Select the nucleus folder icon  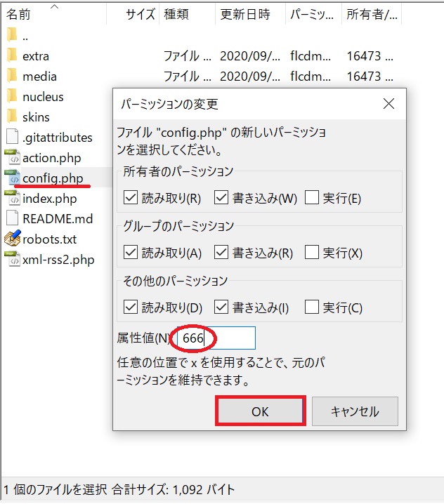(x=12, y=96)
